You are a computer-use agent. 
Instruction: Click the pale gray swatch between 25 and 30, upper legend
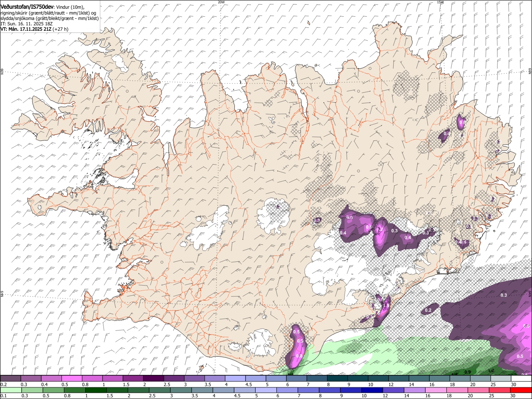click(x=500, y=379)
